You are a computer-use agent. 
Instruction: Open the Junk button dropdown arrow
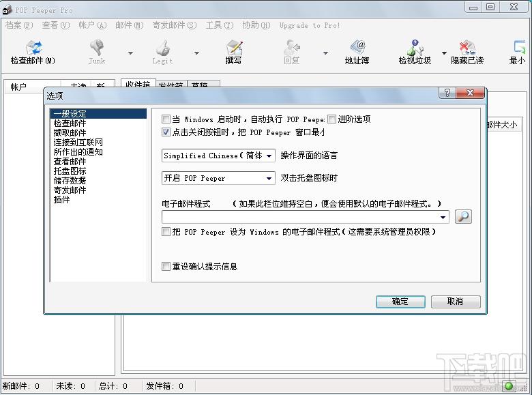click(x=130, y=53)
